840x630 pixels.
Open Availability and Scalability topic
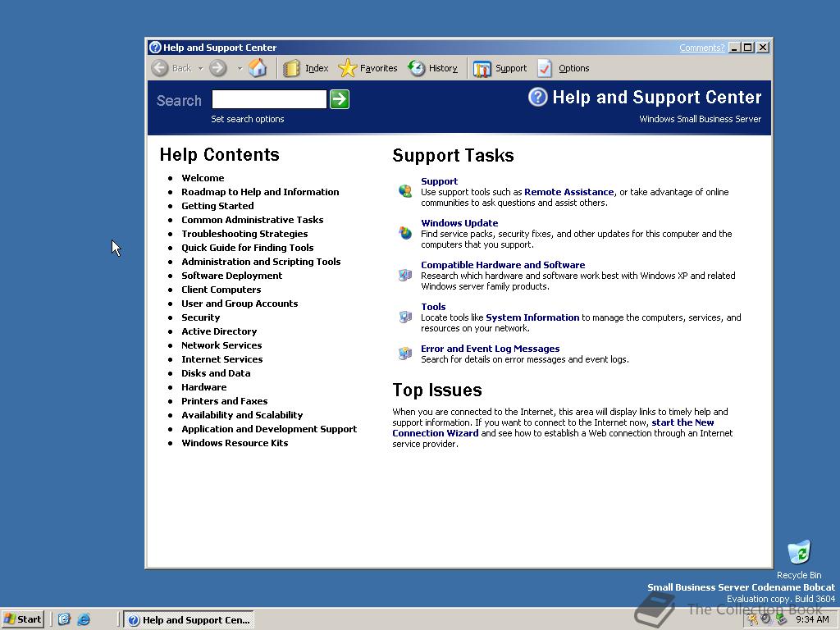[242, 414]
